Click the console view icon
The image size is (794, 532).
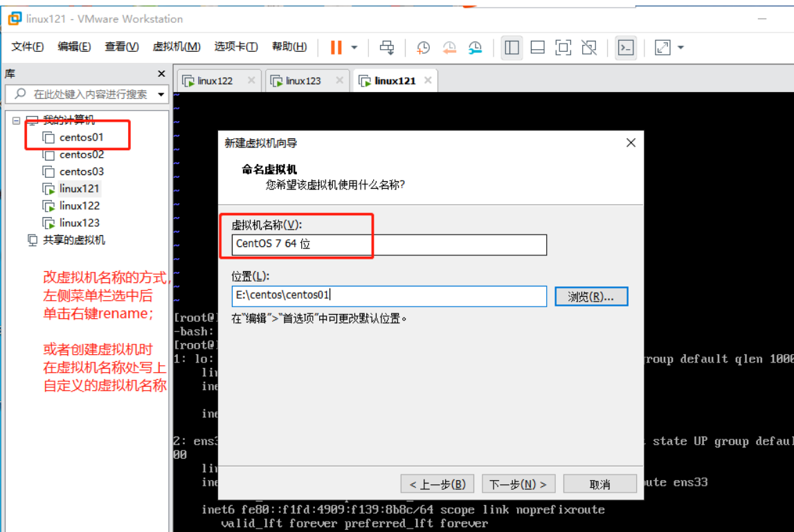point(626,48)
